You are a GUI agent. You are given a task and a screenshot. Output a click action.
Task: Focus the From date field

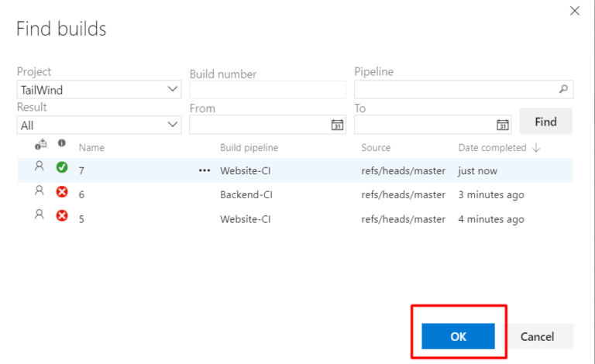[267, 125]
